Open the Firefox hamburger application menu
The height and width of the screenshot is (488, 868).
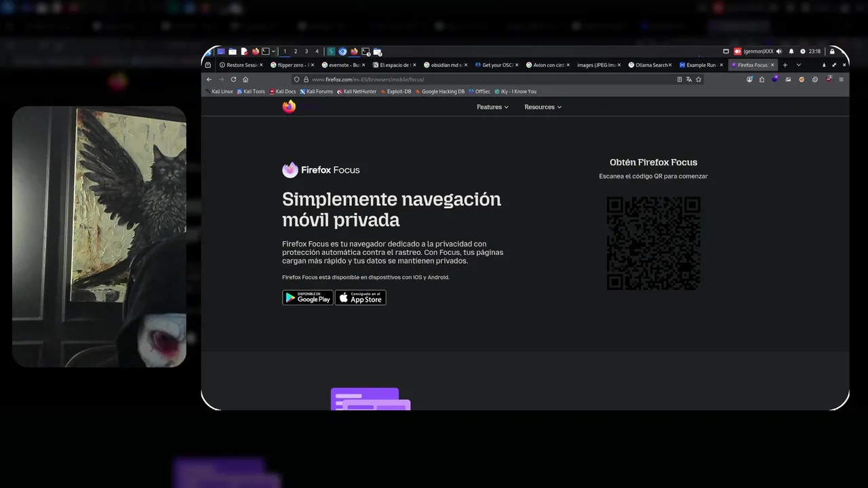842,79
